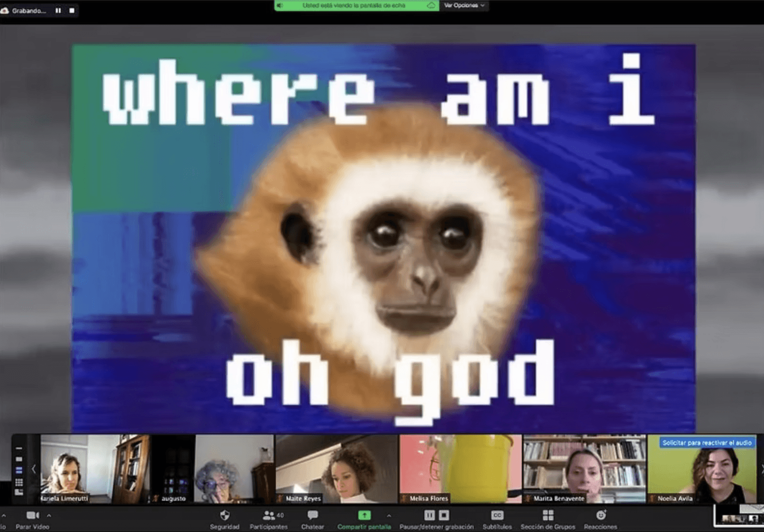Image resolution: width=764 pixels, height=532 pixels.
Task: Pause the recording from the top-left Grabando indicator
Action: point(58,10)
